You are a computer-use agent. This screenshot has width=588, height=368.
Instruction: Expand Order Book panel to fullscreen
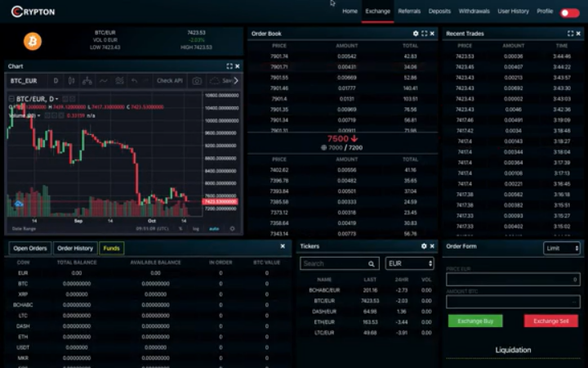click(425, 34)
